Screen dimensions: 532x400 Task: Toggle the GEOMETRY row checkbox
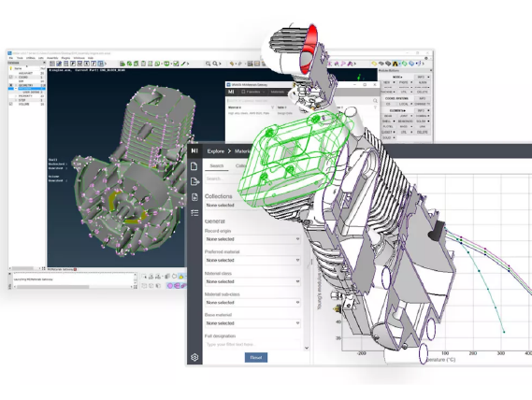(11, 85)
